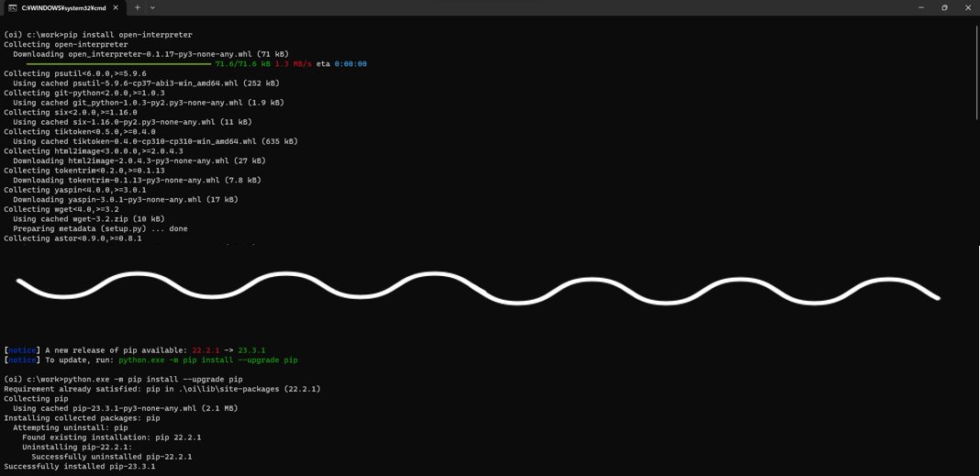
Task: Expand the new tab profile dropdown chevron
Action: coord(152,7)
